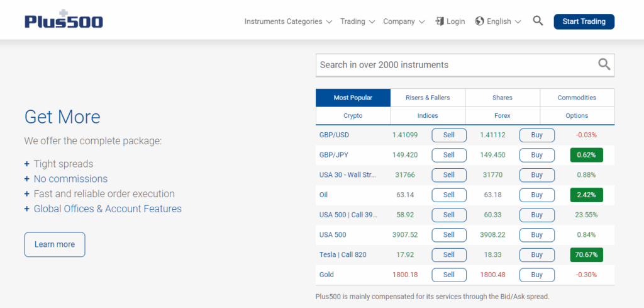Open the Company dropdown menu
The height and width of the screenshot is (308, 644).
404,21
